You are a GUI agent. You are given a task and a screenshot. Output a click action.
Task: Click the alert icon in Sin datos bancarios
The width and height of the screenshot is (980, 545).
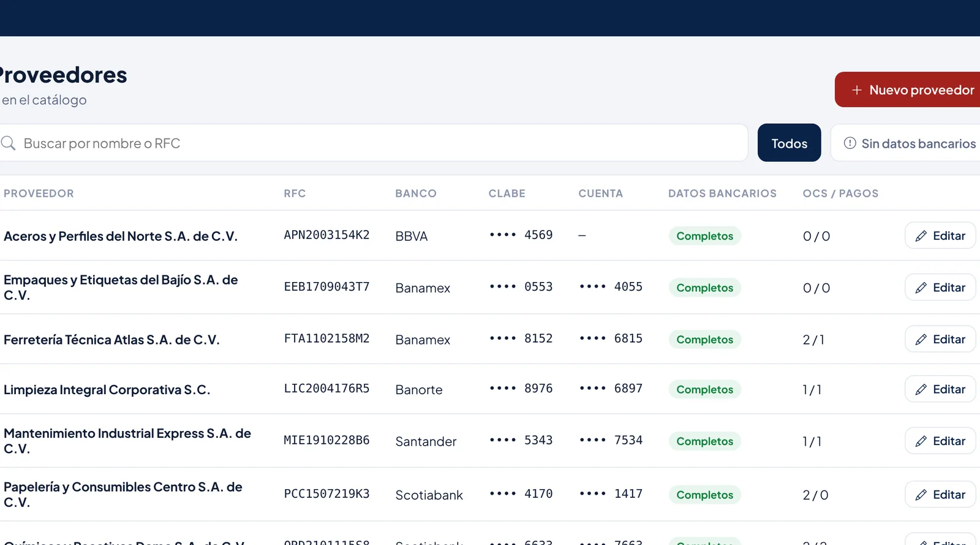[850, 143]
